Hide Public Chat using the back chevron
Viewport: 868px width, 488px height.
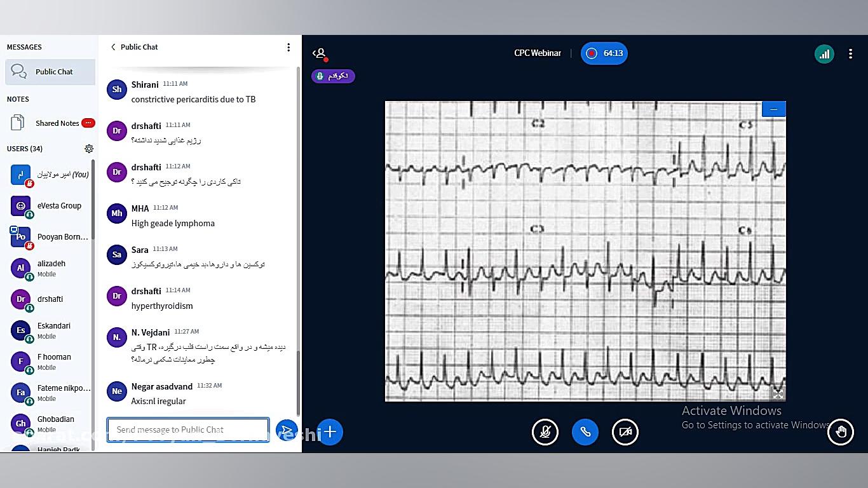[x=113, y=47]
